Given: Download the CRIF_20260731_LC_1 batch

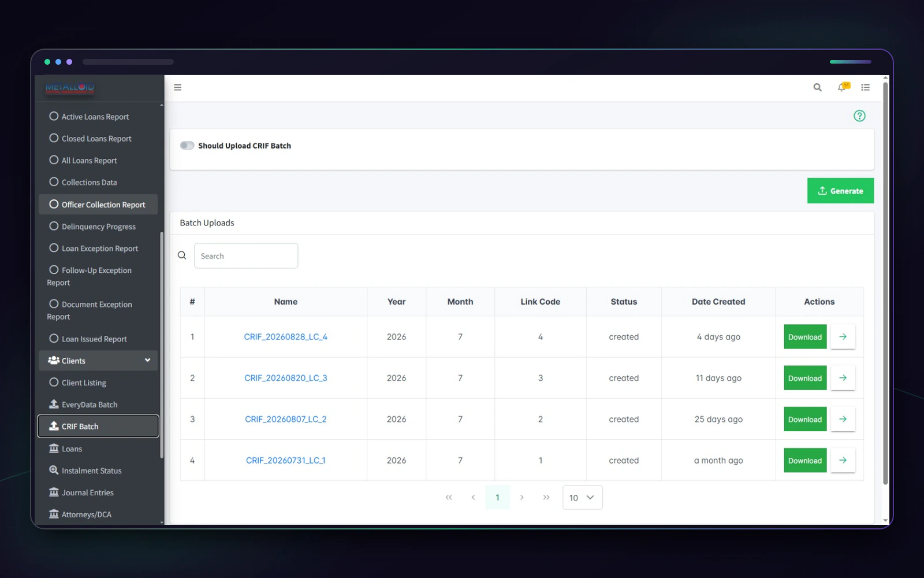Looking at the screenshot, I should click(x=805, y=461).
